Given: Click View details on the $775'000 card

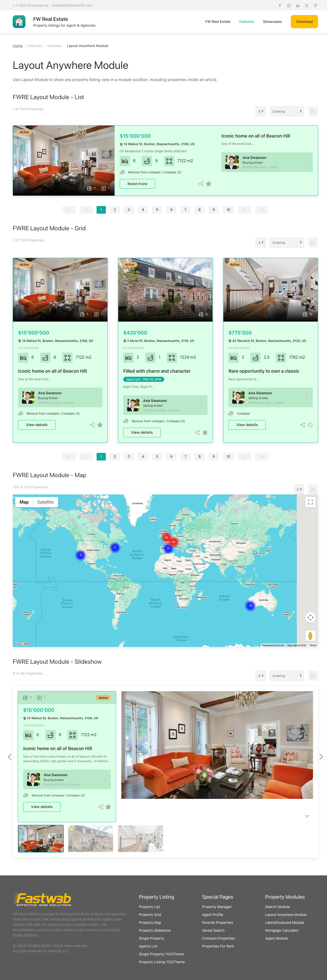Looking at the screenshot, I should (247, 425).
